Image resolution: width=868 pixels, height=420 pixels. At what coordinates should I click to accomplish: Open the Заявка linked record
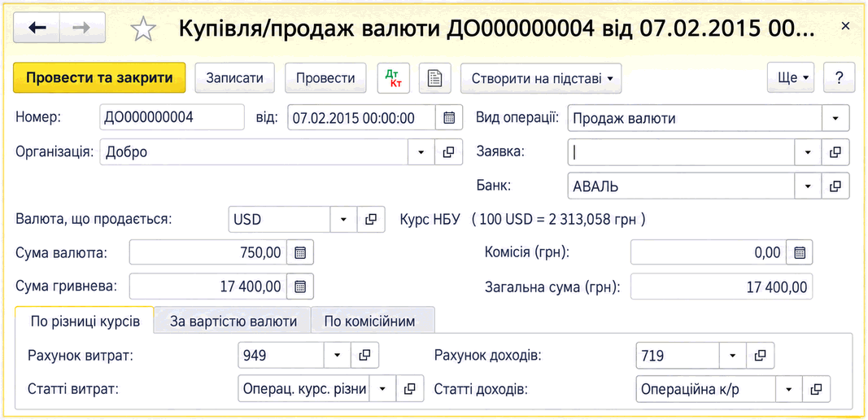(x=836, y=152)
